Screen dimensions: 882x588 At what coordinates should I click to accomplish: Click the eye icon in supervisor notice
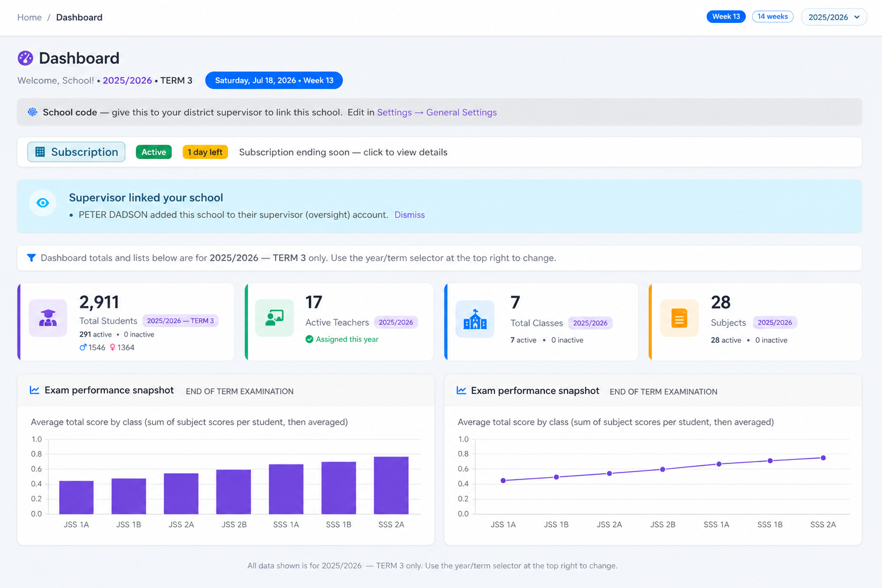pyautogui.click(x=42, y=203)
